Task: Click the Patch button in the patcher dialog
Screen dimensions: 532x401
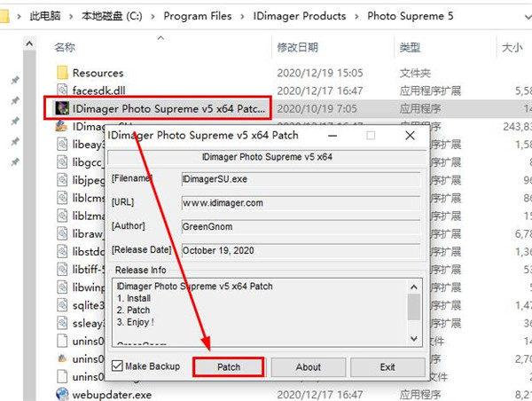Action: pos(229,366)
